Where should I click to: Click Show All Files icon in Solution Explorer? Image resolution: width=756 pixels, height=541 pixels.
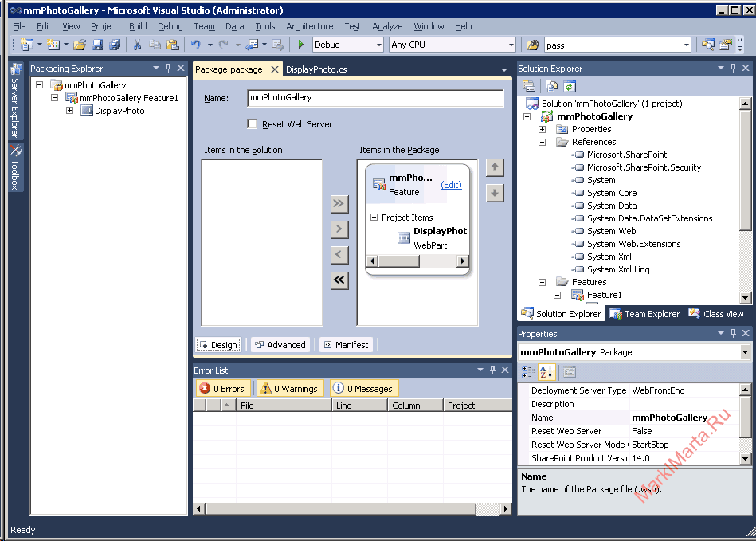[551, 86]
